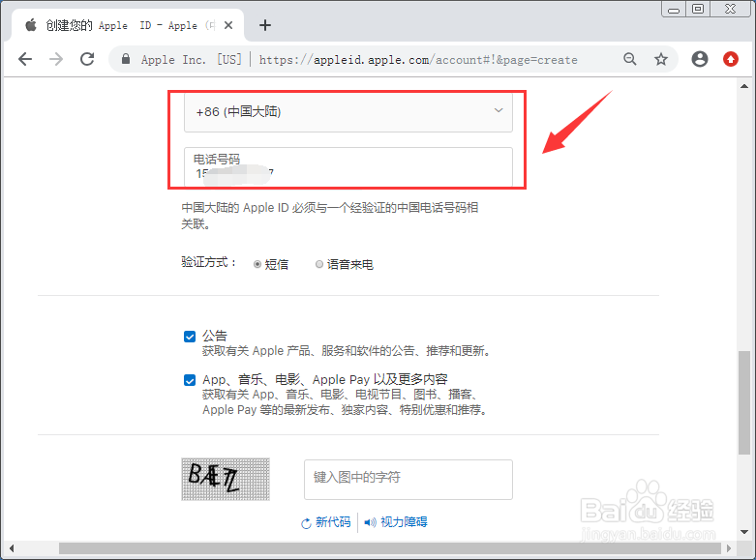Screen dimensions: 756x560
Task: Click the refresh icon beside 新代码
Action: pos(306,523)
